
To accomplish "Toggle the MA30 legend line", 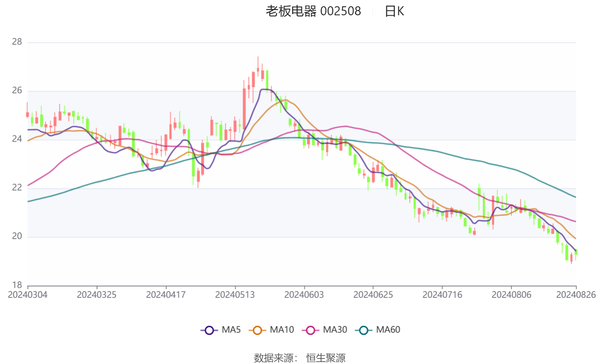I will click(x=324, y=330).
